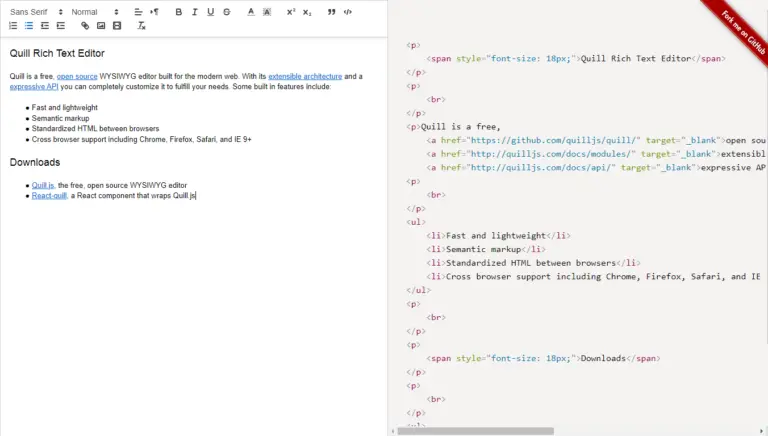Image resolution: width=768 pixels, height=436 pixels.
Task: Click the quilljs.com/docs/modules href line
Action: point(596,154)
